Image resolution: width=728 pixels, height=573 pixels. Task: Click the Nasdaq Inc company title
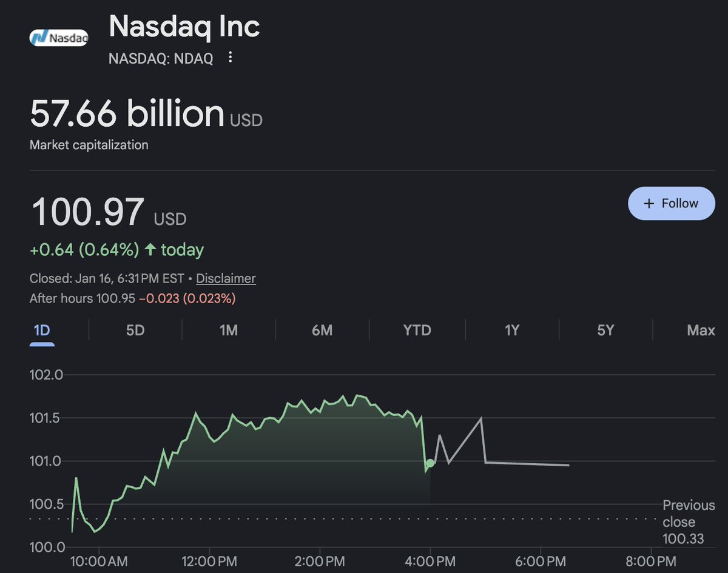(x=184, y=27)
